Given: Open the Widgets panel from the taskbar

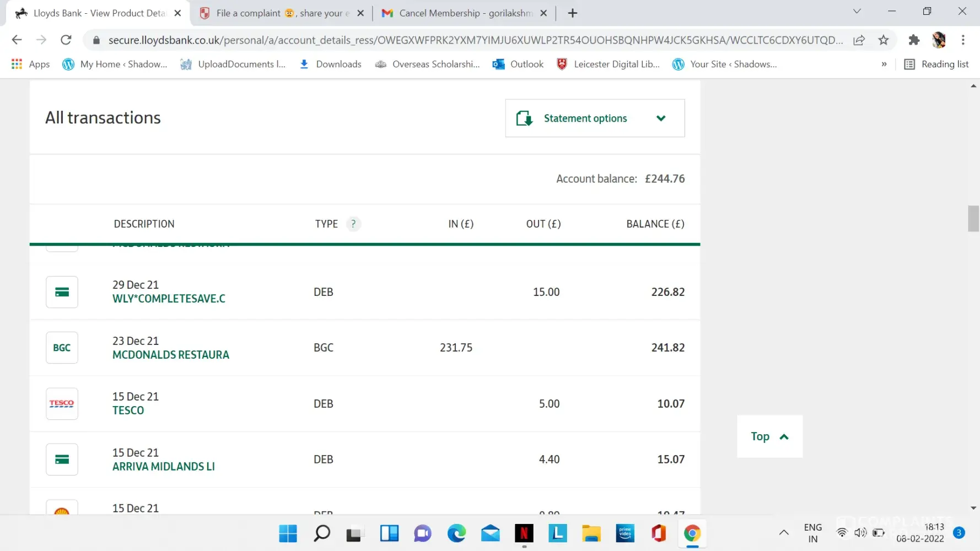Looking at the screenshot, I should [389, 533].
